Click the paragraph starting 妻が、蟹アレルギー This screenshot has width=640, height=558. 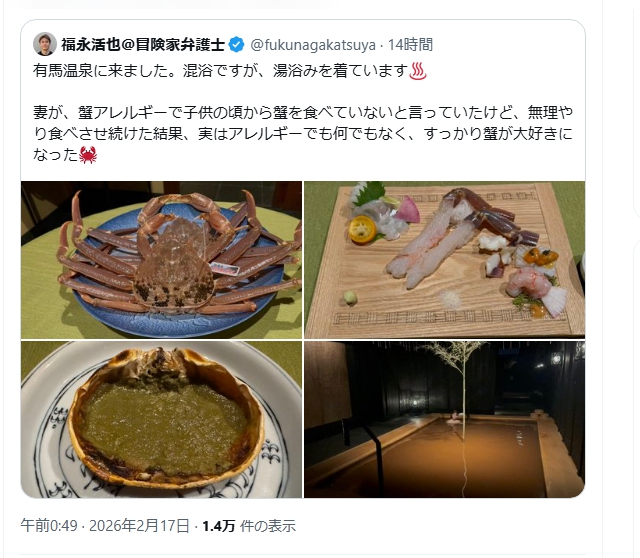pos(303,133)
